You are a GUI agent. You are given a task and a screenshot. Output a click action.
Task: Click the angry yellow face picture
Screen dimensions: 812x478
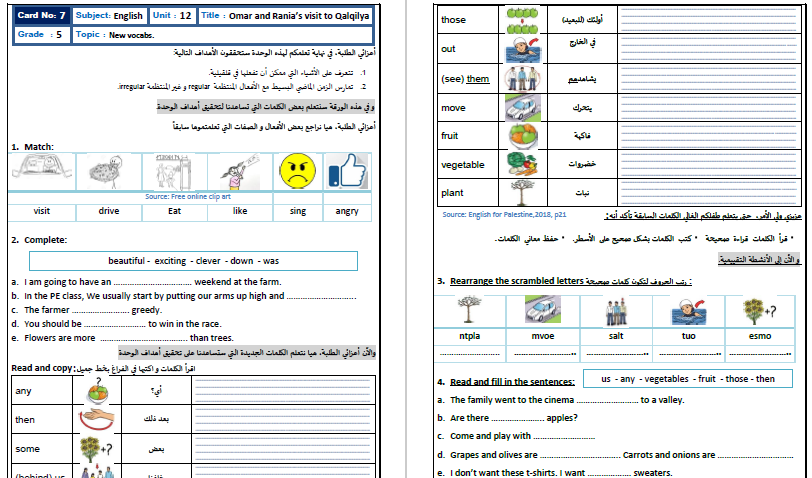coord(297,171)
